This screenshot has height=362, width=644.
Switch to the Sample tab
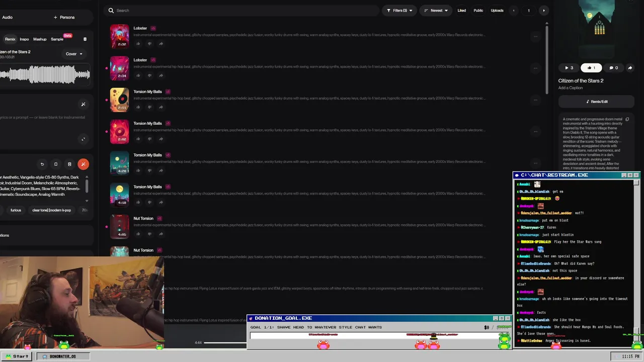click(57, 39)
